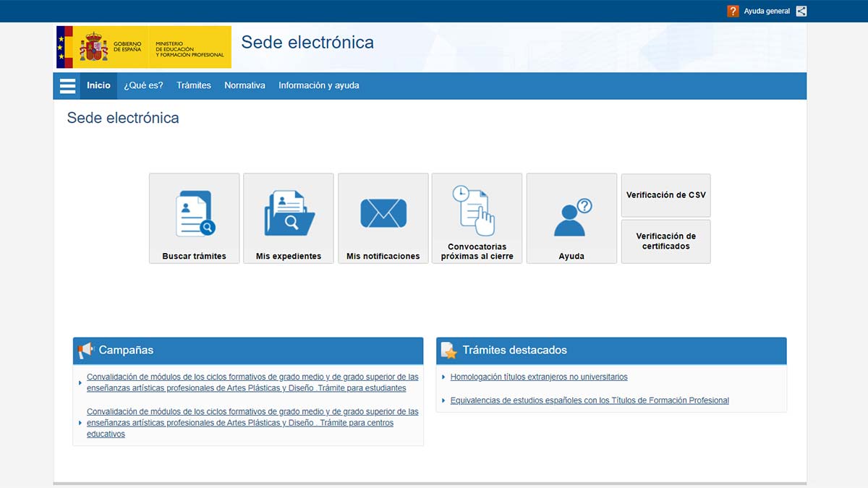Switch to the Trámites menu tab
The height and width of the screenshot is (488, 868).
click(194, 85)
